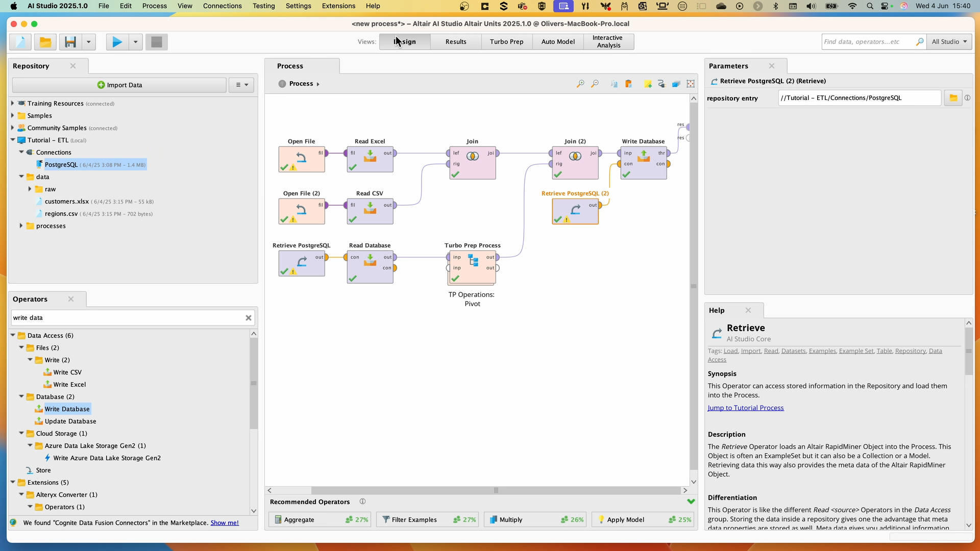Toggle the Turbo Prep view
This screenshot has height=551, width=980.
(506, 41)
